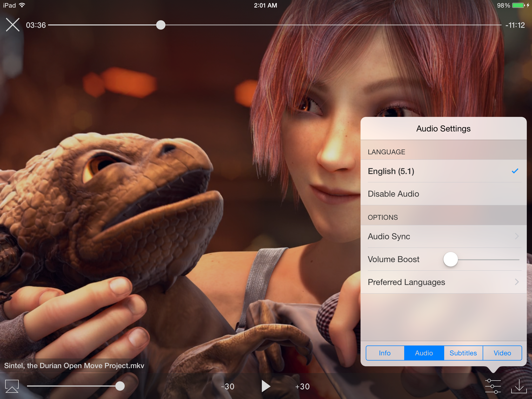
Task: Skip forward 30 seconds
Action: point(302,387)
